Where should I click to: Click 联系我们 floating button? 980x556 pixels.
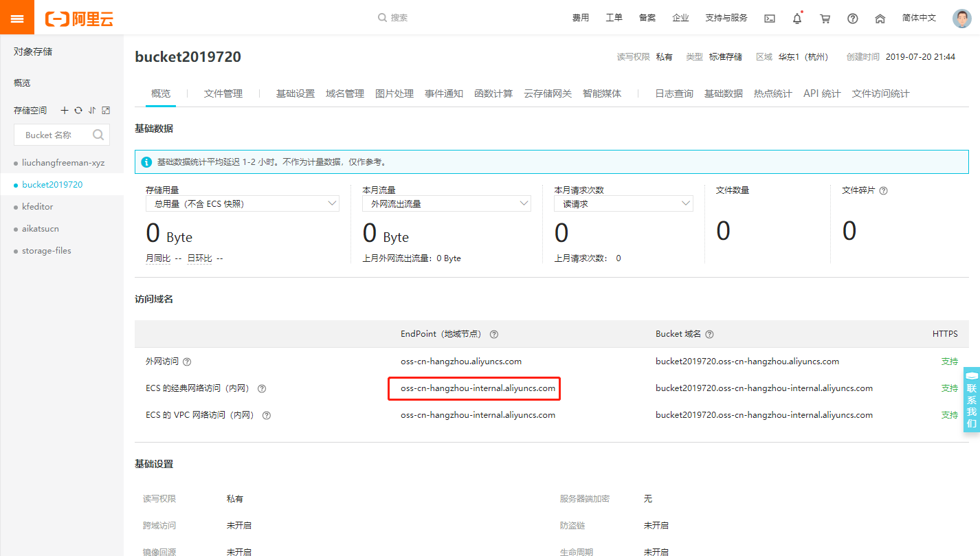click(971, 398)
